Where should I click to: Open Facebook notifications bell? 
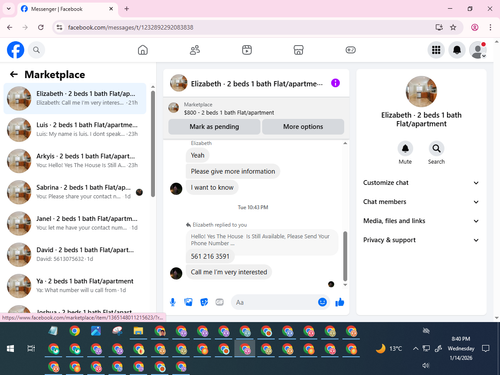[x=457, y=50]
